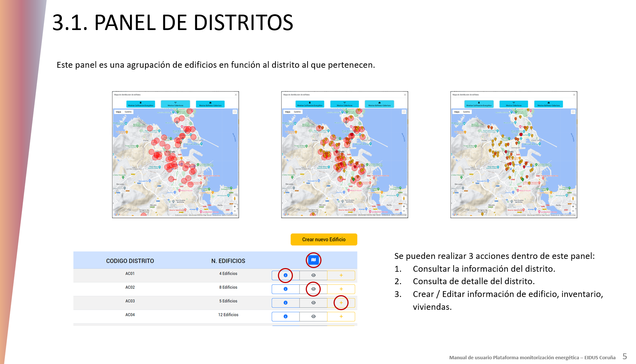Select the AC03 district code cell
This screenshot has height=364, width=636.
click(x=130, y=301)
